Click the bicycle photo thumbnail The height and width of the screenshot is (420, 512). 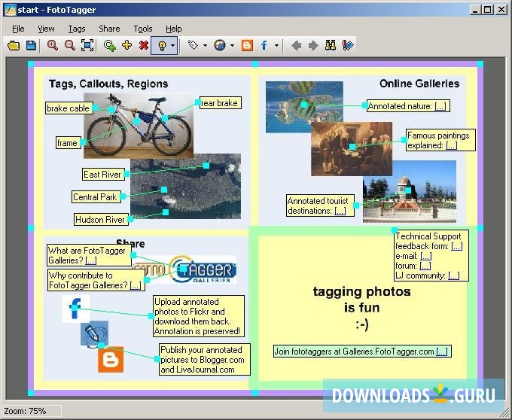click(x=139, y=125)
